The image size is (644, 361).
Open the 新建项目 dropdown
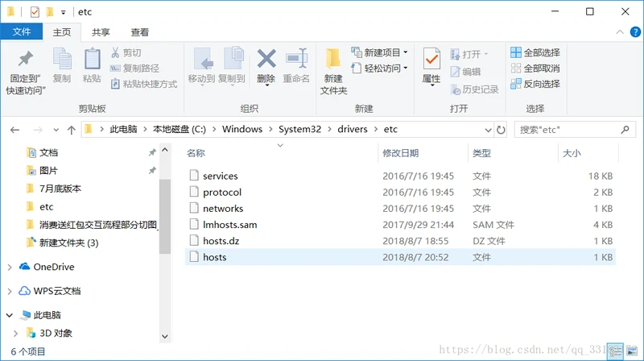click(x=382, y=52)
